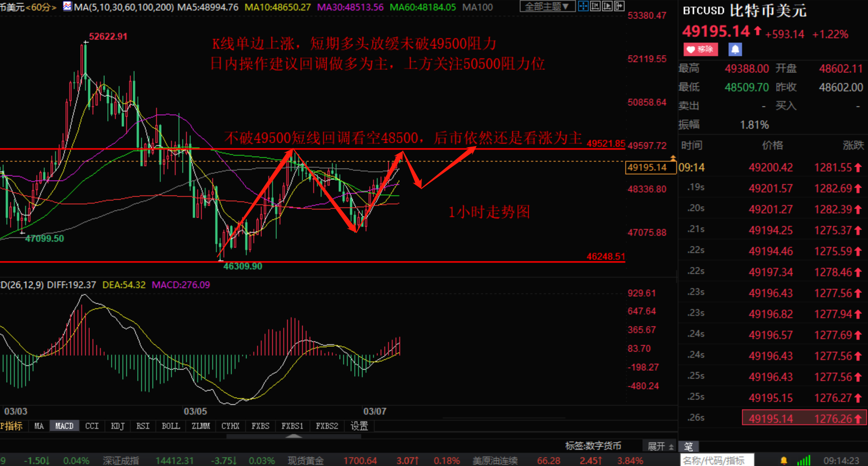Click the 时间 column header
Viewport: 868px width, 466px height.
pyautogui.click(x=692, y=145)
